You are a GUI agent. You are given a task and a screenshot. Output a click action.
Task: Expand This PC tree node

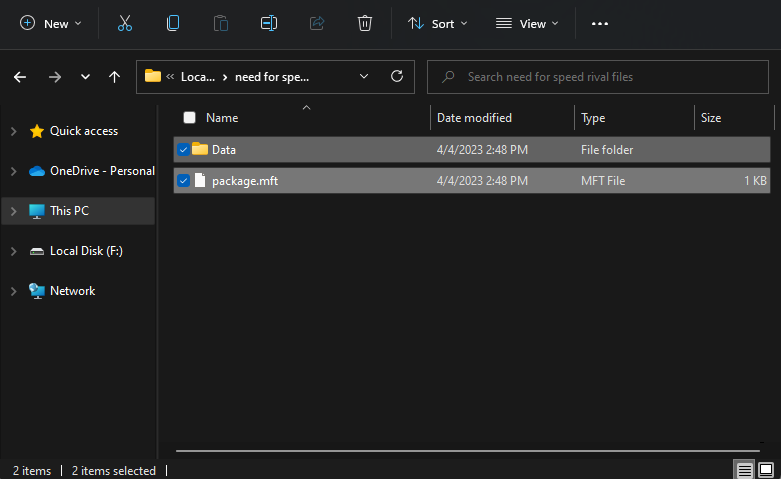[x=14, y=211]
